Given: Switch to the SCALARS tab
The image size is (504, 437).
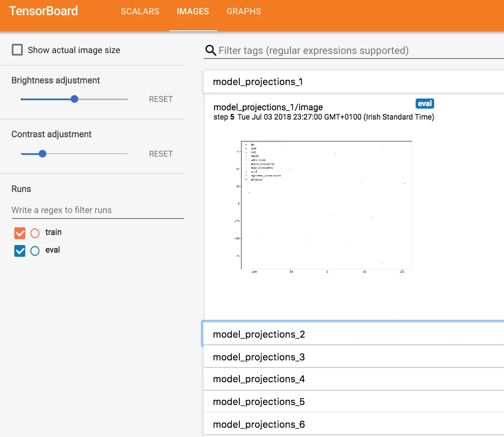Looking at the screenshot, I should pos(140,11).
